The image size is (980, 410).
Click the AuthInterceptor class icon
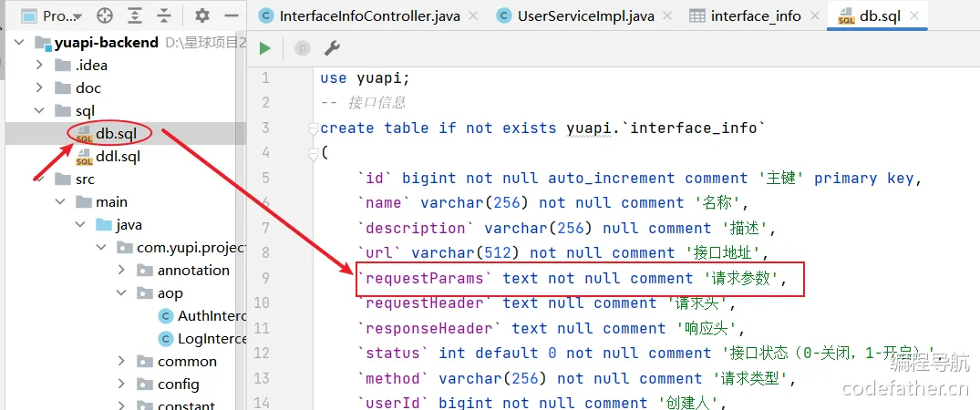coord(166,315)
